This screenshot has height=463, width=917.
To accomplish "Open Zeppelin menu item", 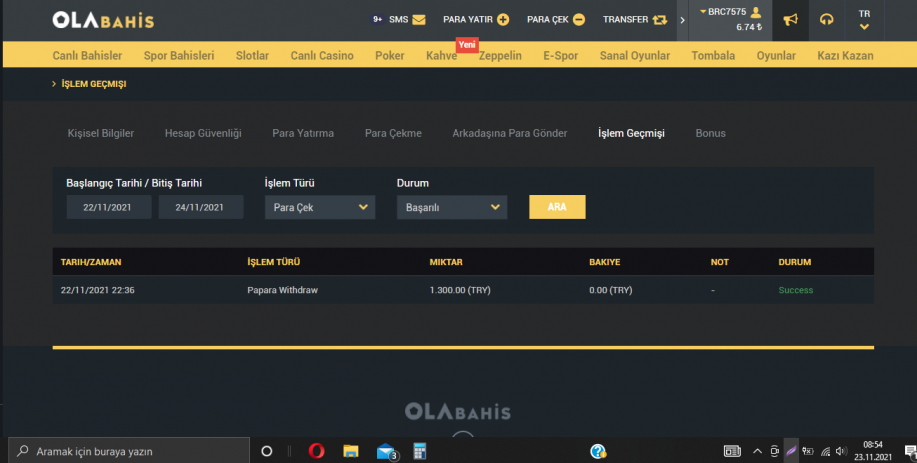I will (x=500, y=56).
